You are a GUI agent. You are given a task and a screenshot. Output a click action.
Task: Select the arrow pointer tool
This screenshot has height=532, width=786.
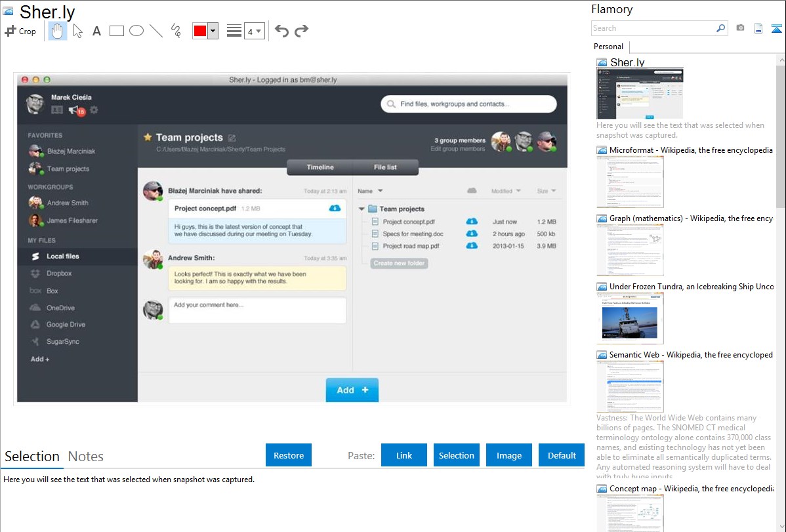coord(77,31)
